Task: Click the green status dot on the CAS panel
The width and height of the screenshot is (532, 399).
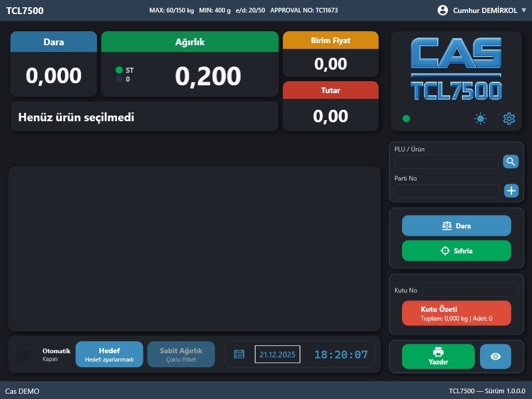Action: pos(406,118)
